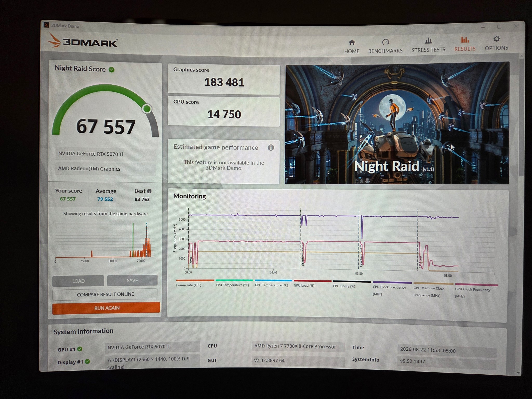Viewport: 532px width, 399px height.
Task: Open the OPTIONS tab
Action: [496, 43]
